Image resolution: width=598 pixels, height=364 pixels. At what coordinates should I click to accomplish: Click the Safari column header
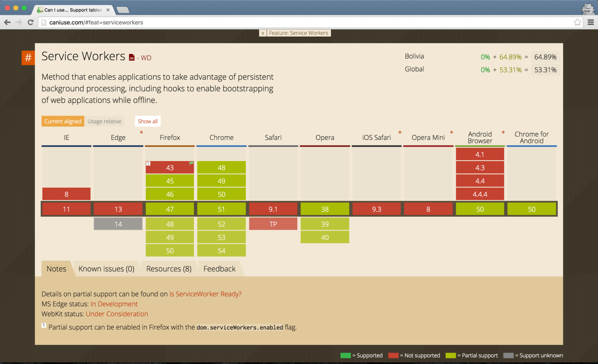tap(273, 138)
